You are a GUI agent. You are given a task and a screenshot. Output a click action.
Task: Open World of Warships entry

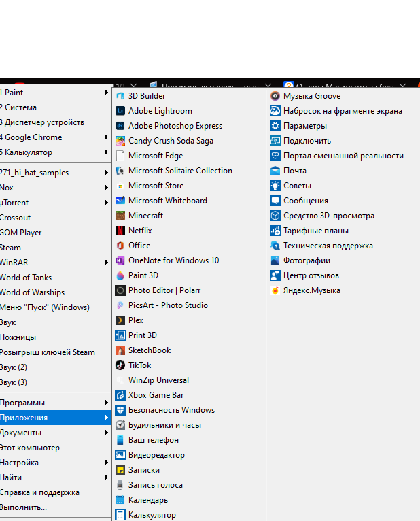(x=56, y=292)
